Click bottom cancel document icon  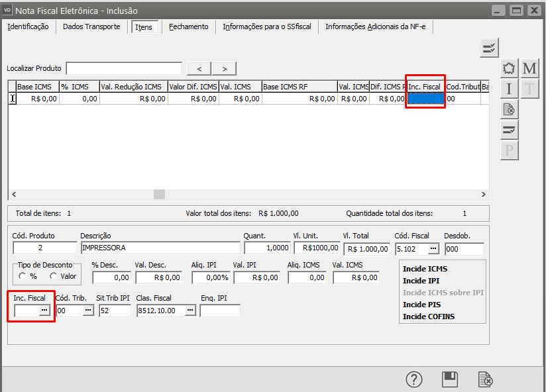pyautogui.click(x=486, y=379)
